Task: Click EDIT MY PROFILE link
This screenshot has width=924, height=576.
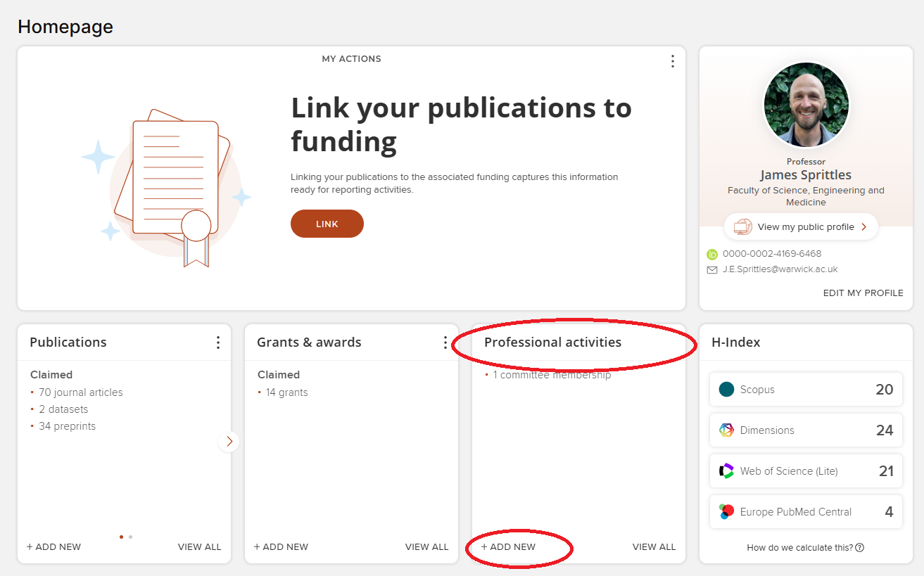Action: click(x=863, y=293)
